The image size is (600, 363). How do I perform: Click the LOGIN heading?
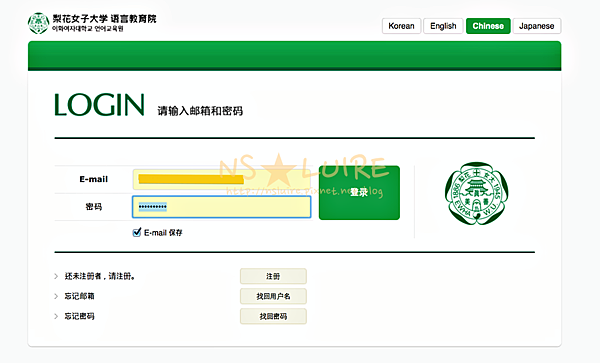point(99,105)
